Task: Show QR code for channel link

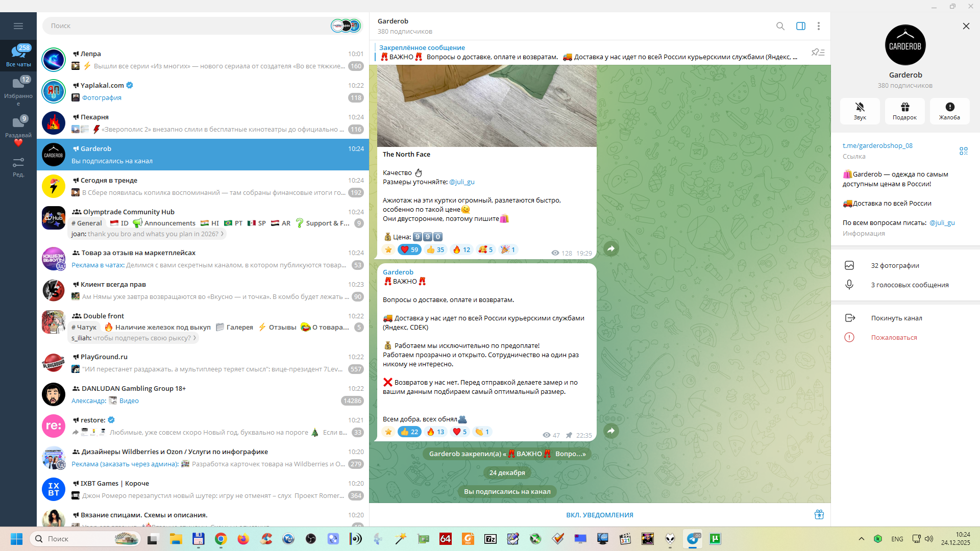Action: pos(963,151)
